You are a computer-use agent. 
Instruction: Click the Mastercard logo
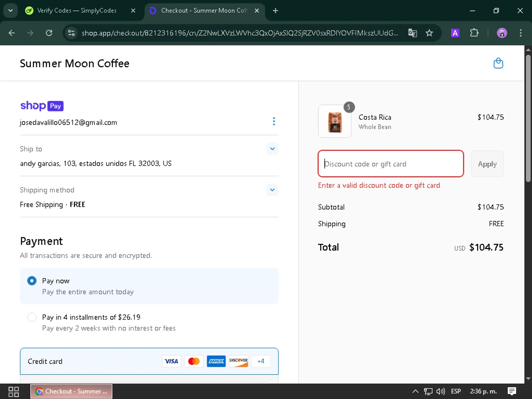tap(194, 361)
